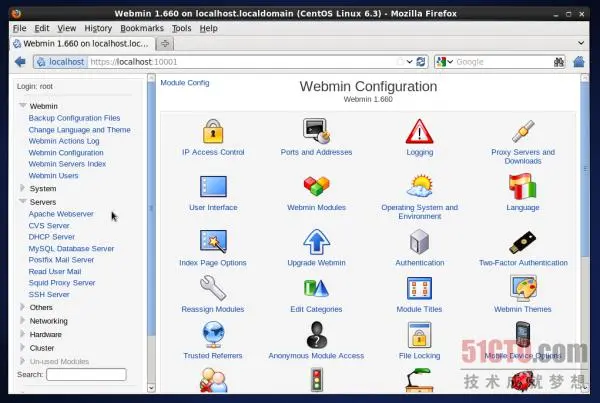Open the Tools menu

(181, 28)
